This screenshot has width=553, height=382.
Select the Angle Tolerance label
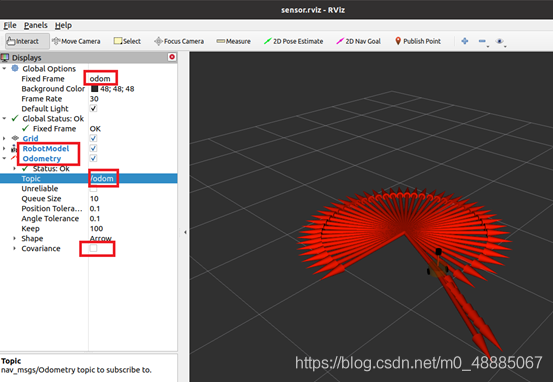point(50,218)
